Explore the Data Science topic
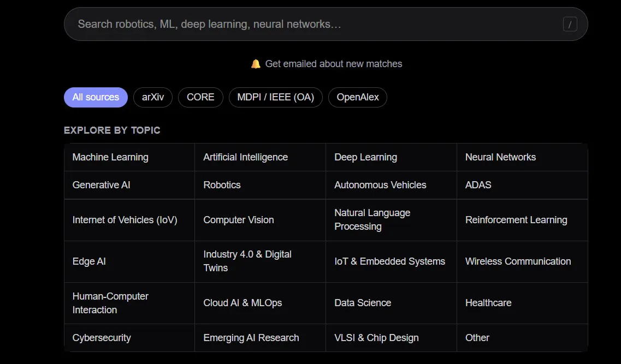This screenshot has width=621, height=364. [x=391, y=303]
